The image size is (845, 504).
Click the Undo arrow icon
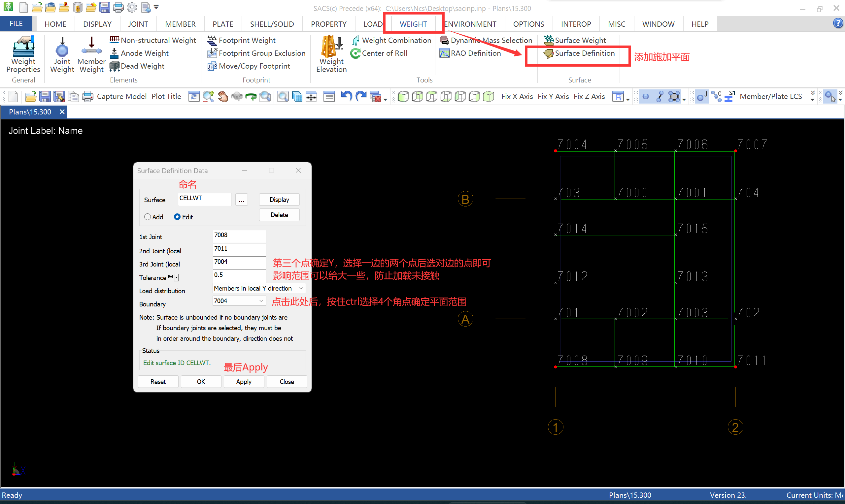(x=346, y=96)
